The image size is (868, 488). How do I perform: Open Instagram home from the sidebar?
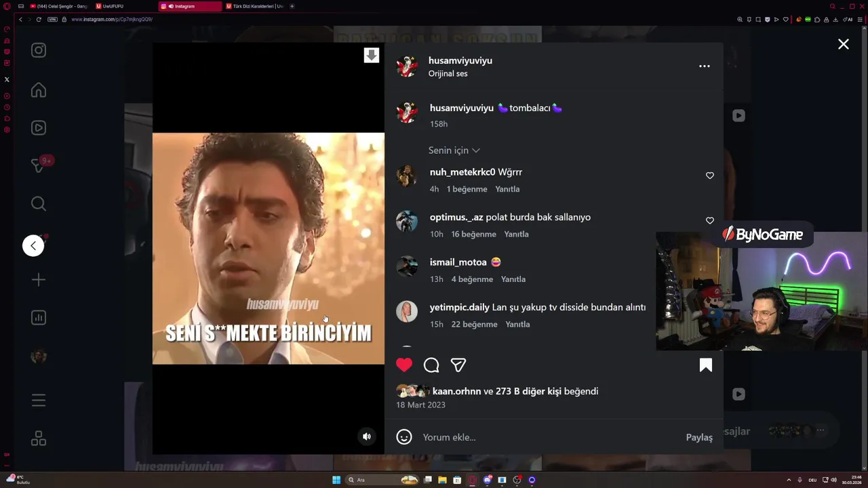click(39, 90)
